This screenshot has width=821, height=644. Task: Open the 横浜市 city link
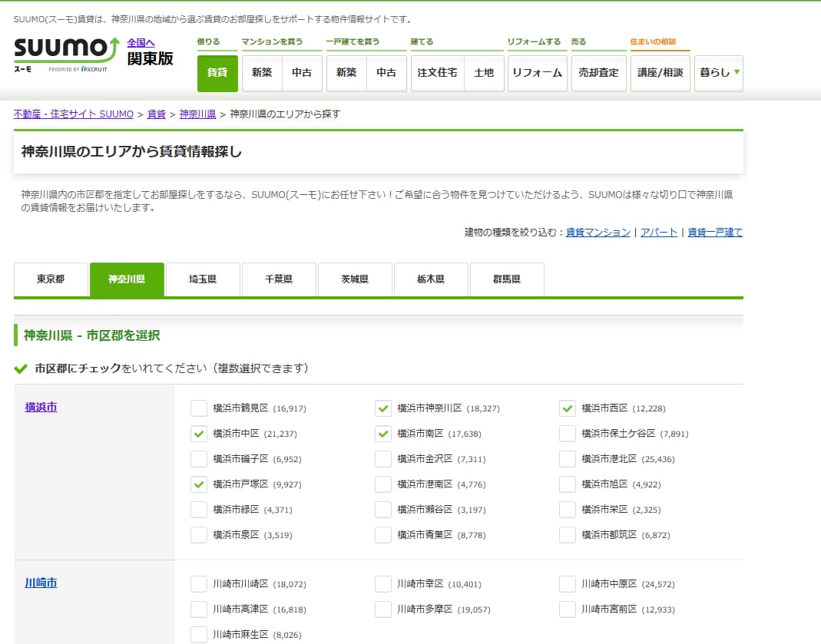(41, 407)
